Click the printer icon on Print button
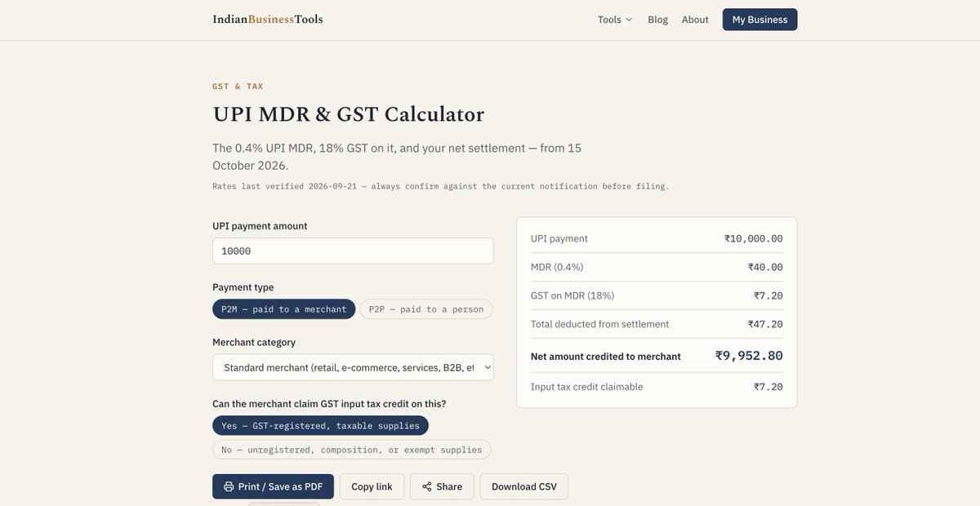The width and height of the screenshot is (980, 506). point(229,486)
